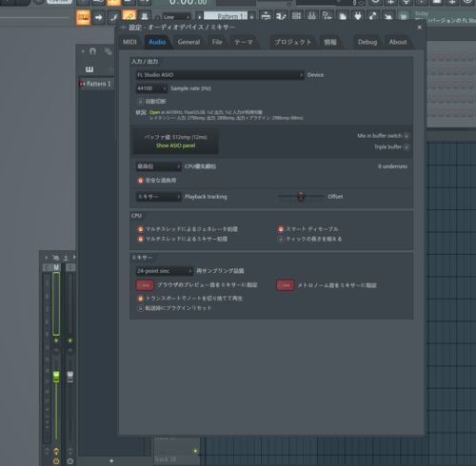Viewport: 476px width, 466px height.
Task: Click the orange circle icon below master fader
Action: click(56, 461)
